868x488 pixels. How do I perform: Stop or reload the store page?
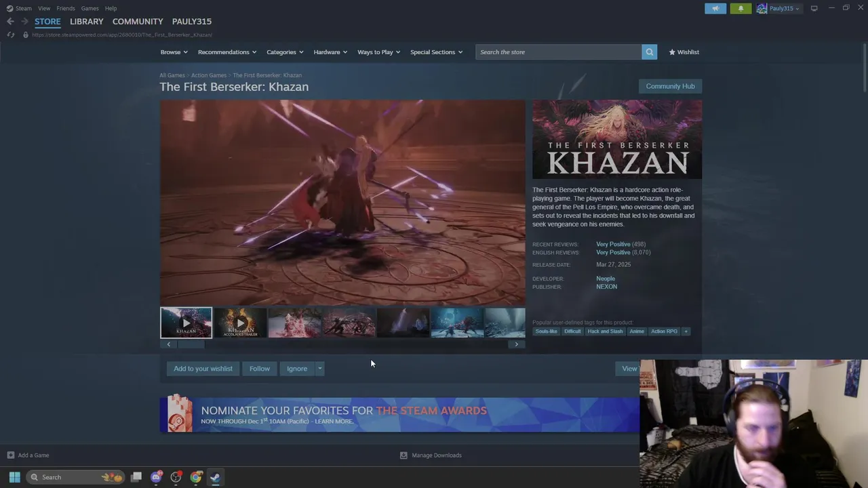pyautogui.click(x=10, y=35)
